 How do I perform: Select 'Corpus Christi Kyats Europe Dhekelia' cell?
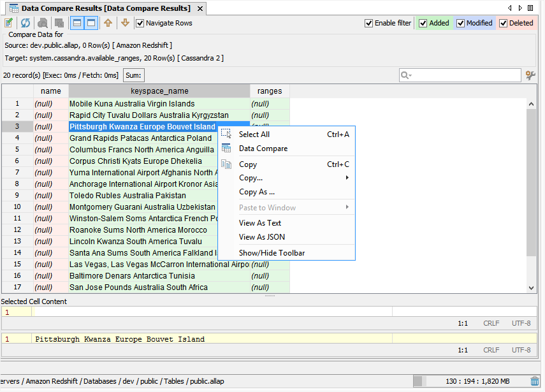[143, 161]
